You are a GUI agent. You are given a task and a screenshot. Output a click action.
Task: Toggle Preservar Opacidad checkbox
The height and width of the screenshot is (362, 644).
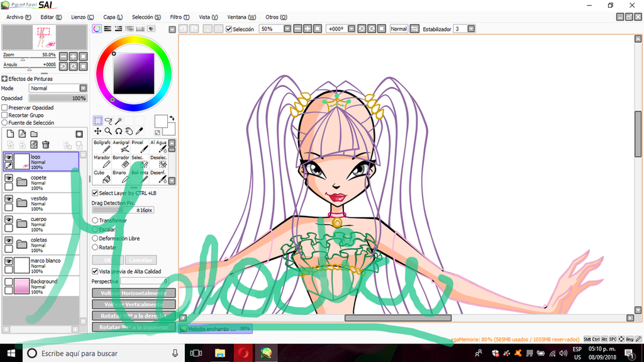tap(4, 108)
